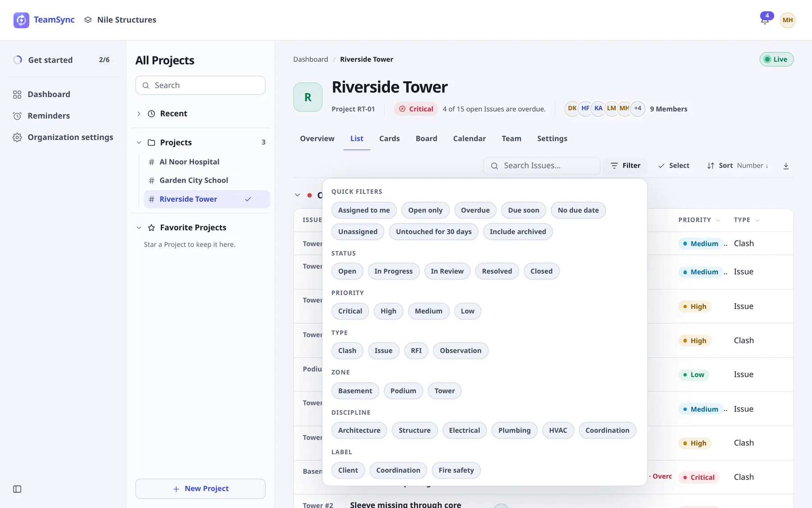Click the DK member avatar
The image size is (812, 508).
572,108
